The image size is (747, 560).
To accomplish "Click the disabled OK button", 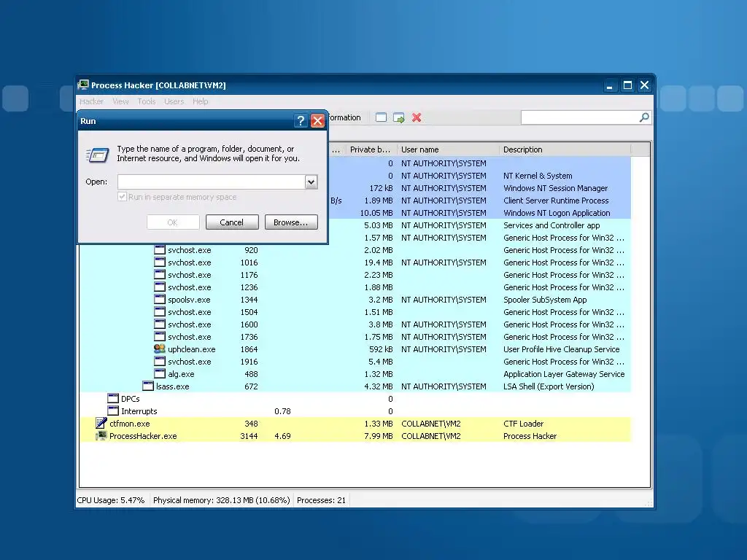I will tap(173, 222).
